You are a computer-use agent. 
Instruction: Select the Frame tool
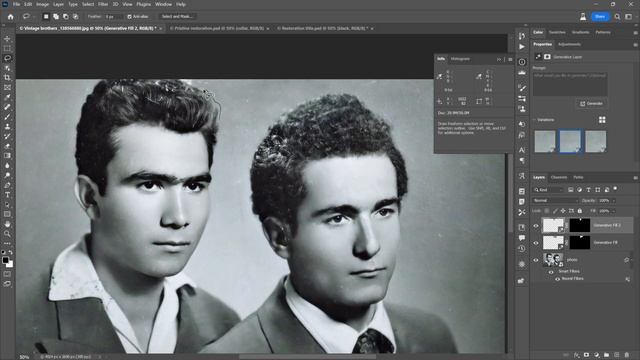7,87
